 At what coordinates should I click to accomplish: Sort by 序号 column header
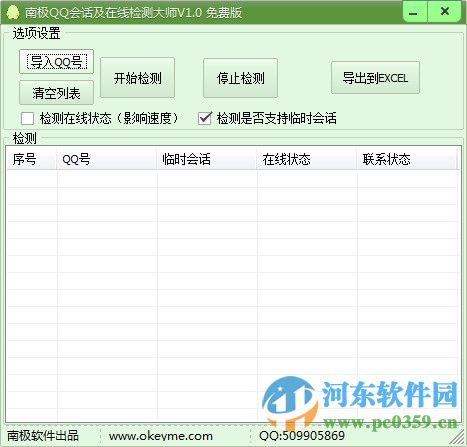coord(32,159)
